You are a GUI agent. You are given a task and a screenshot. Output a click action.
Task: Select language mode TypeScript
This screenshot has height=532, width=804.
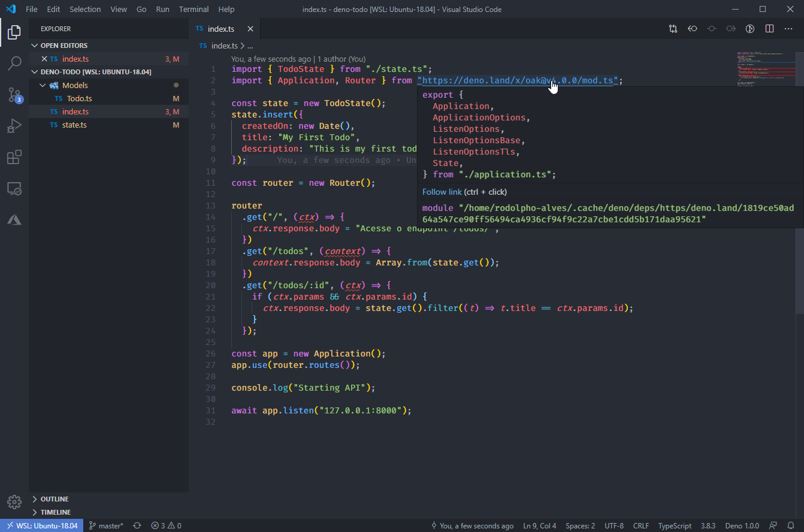point(675,525)
